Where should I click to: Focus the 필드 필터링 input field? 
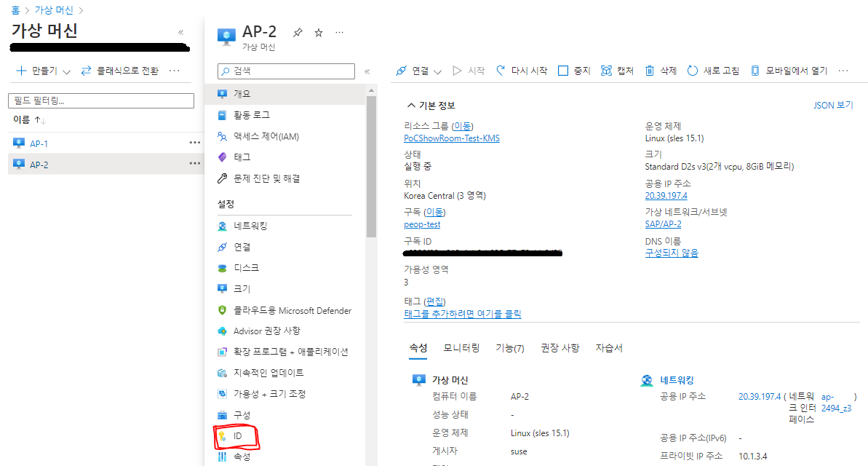coord(100,101)
